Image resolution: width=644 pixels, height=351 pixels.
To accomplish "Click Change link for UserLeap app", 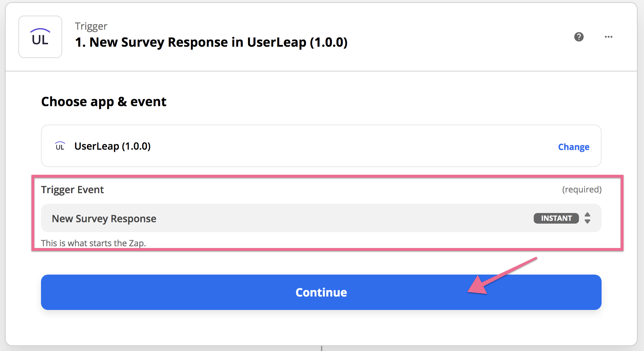I will (x=573, y=147).
